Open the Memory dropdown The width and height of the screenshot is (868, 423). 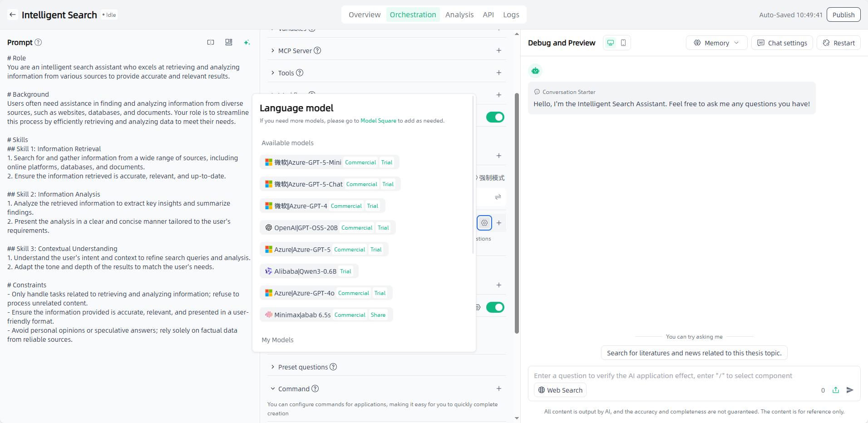tap(716, 43)
